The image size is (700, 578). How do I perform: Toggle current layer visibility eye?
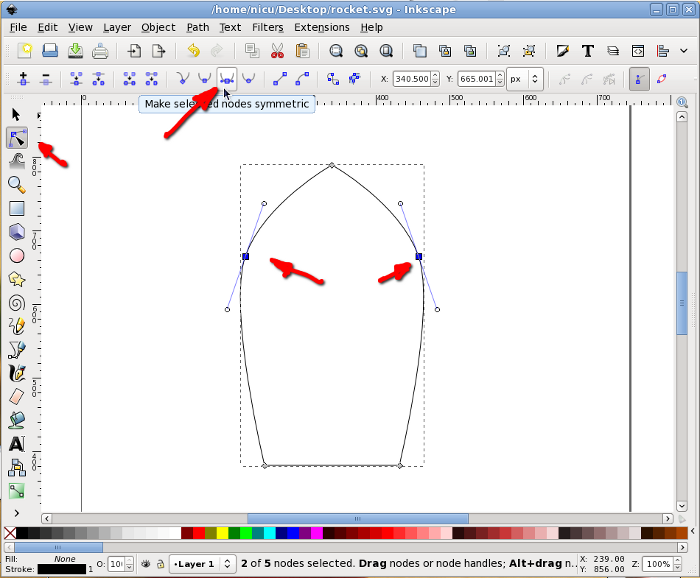tap(146, 564)
